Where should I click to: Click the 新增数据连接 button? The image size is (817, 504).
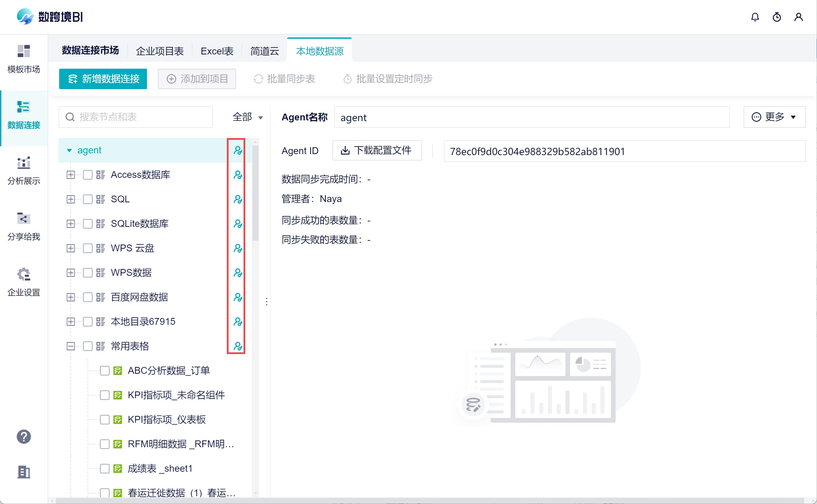[103, 79]
